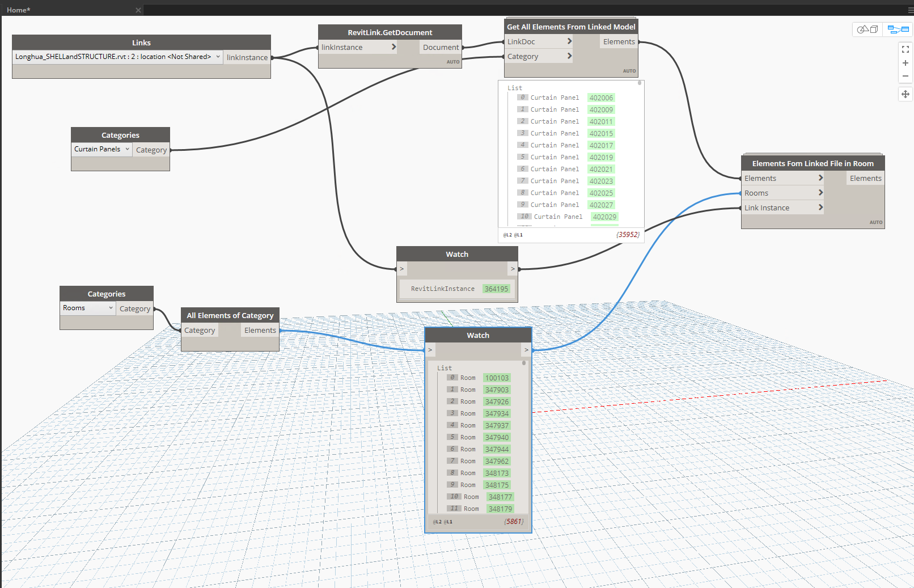Click Elements output of All Elements of Category

coord(260,330)
